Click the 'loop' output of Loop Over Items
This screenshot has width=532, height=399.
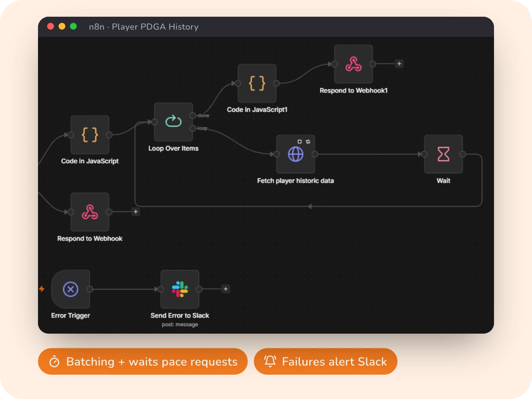193,128
